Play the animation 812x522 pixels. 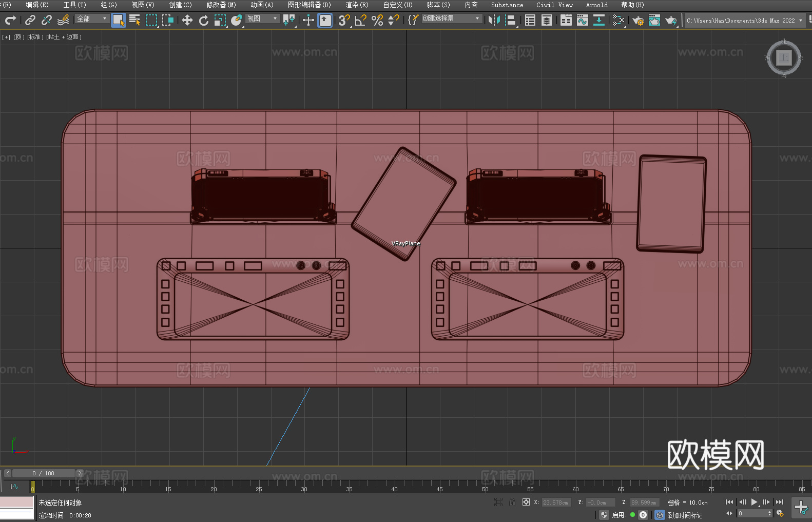click(x=755, y=502)
